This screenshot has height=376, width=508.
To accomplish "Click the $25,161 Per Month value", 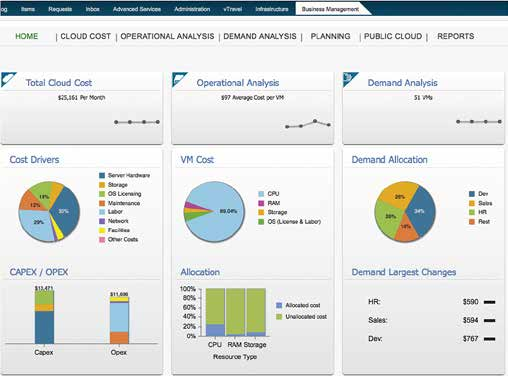I will pos(82,98).
